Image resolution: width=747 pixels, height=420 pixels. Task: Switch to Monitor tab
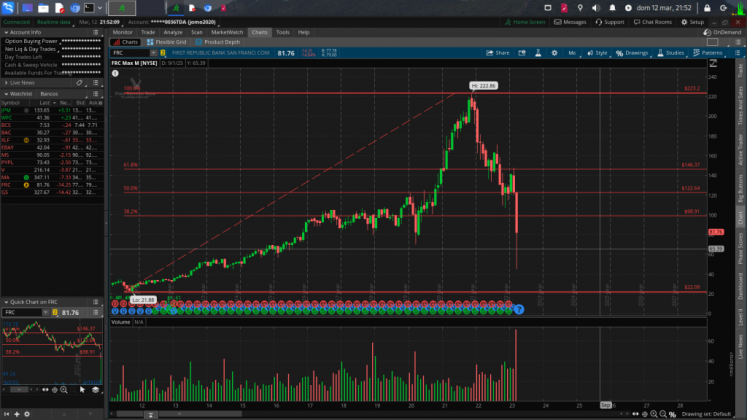[x=122, y=32]
